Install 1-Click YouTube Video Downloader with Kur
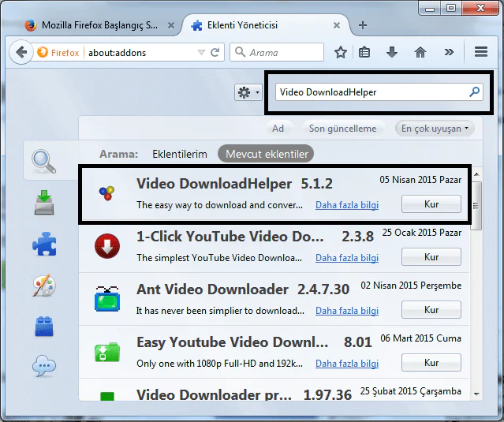The width and height of the screenshot is (504, 422). click(431, 257)
